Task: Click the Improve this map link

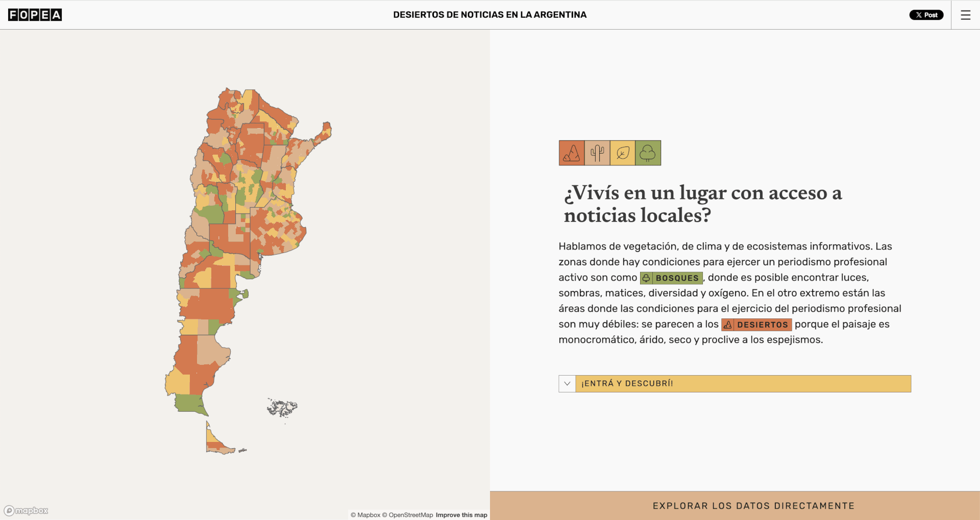Action: (461, 515)
